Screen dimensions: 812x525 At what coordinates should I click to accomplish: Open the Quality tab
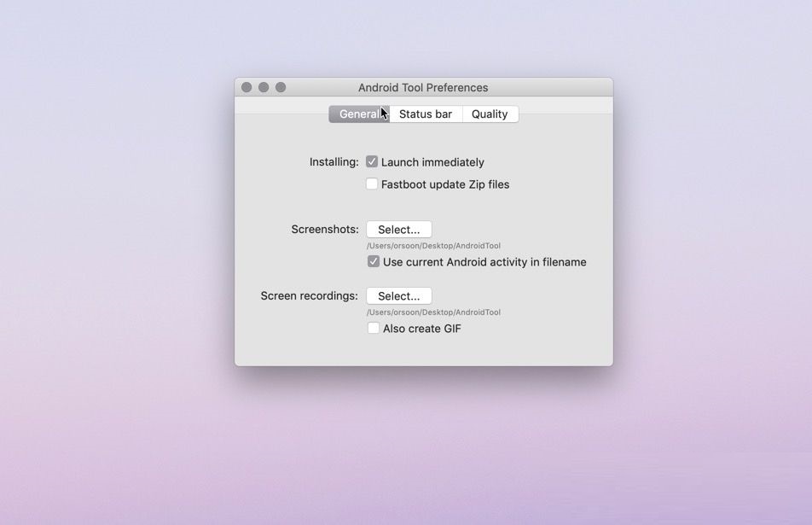pos(490,114)
